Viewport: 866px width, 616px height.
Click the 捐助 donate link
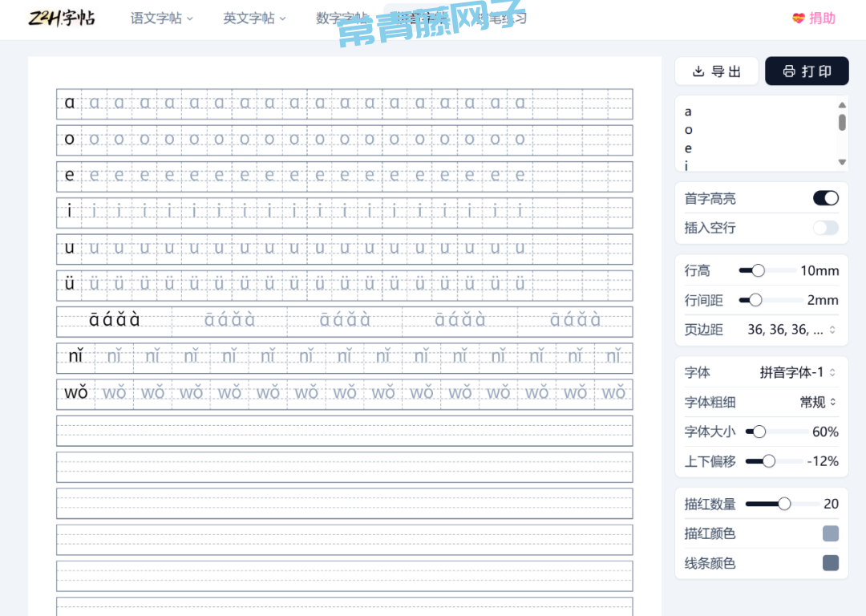click(x=822, y=18)
